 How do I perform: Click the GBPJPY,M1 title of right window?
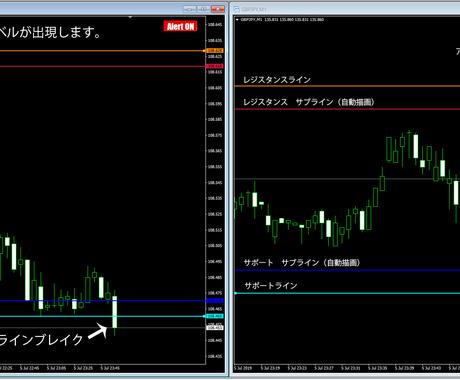[x=254, y=10]
